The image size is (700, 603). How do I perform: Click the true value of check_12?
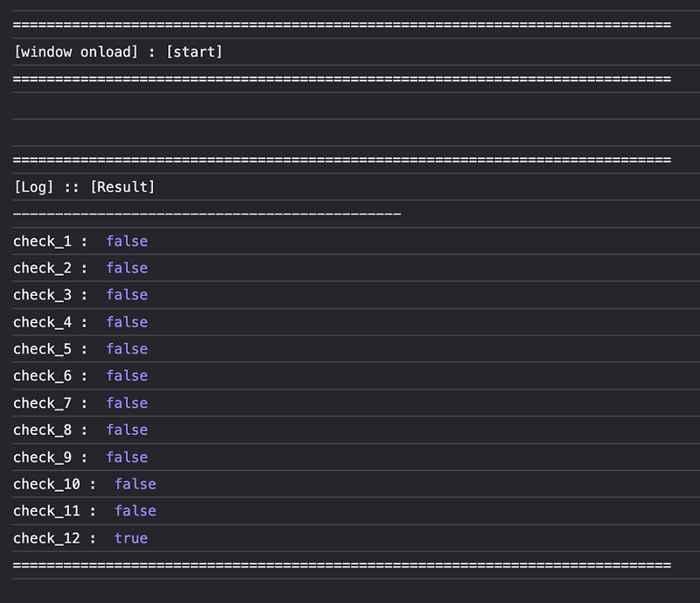tap(131, 537)
